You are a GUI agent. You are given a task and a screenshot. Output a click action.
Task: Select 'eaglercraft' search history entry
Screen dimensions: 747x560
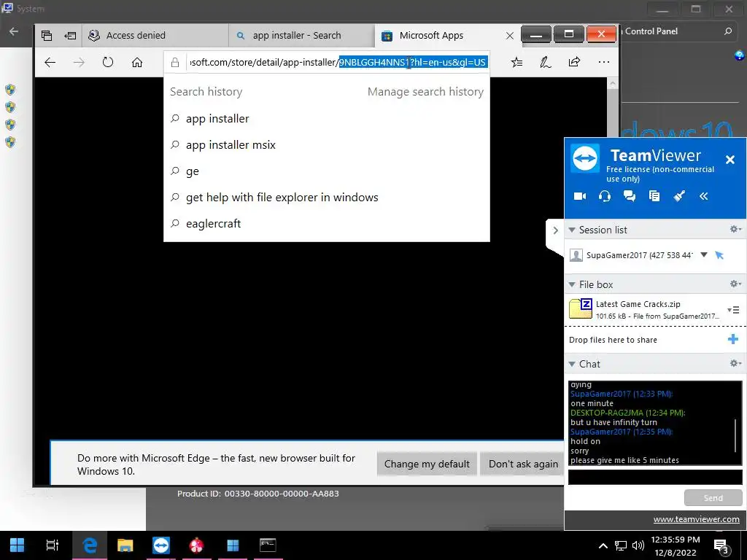[326, 223]
